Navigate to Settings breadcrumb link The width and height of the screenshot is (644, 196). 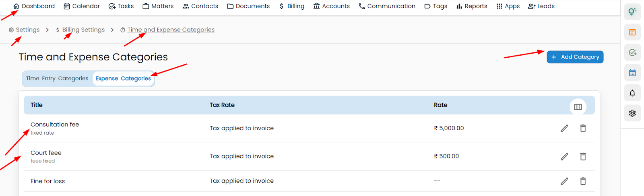click(x=27, y=30)
